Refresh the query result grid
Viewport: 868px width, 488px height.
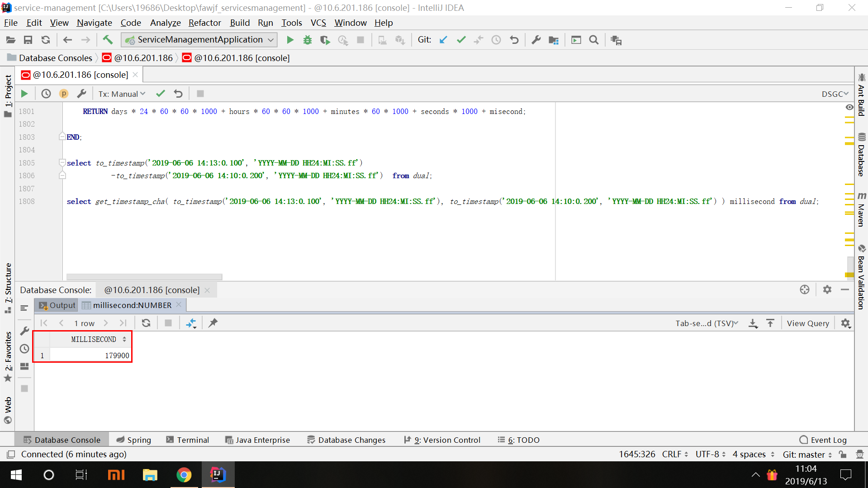pyautogui.click(x=146, y=323)
